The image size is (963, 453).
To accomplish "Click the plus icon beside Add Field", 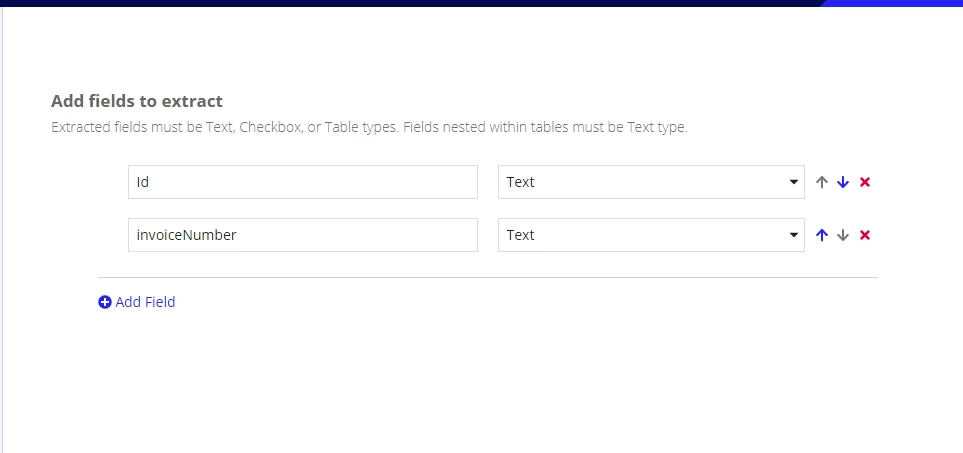I will 105,302.
